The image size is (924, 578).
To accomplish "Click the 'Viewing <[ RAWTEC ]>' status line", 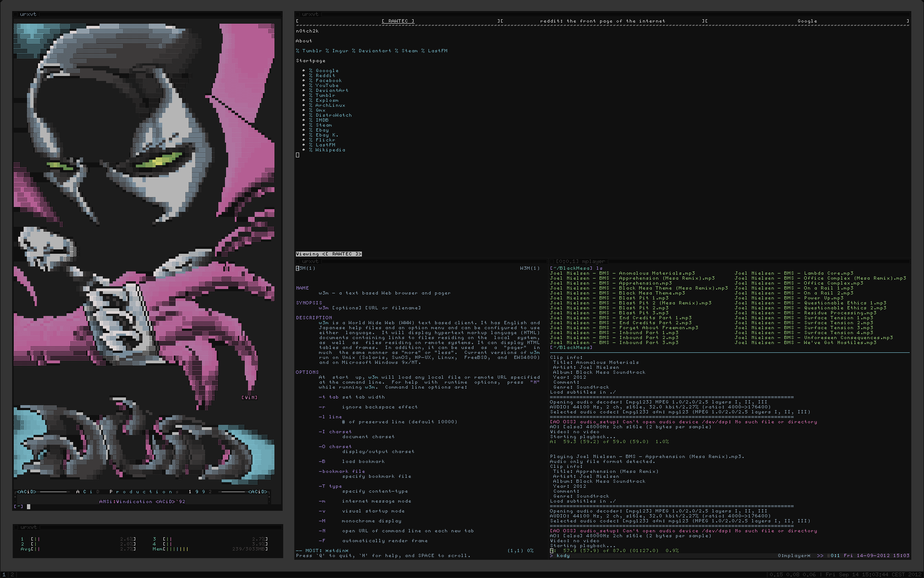I will click(x=328, y=254).
